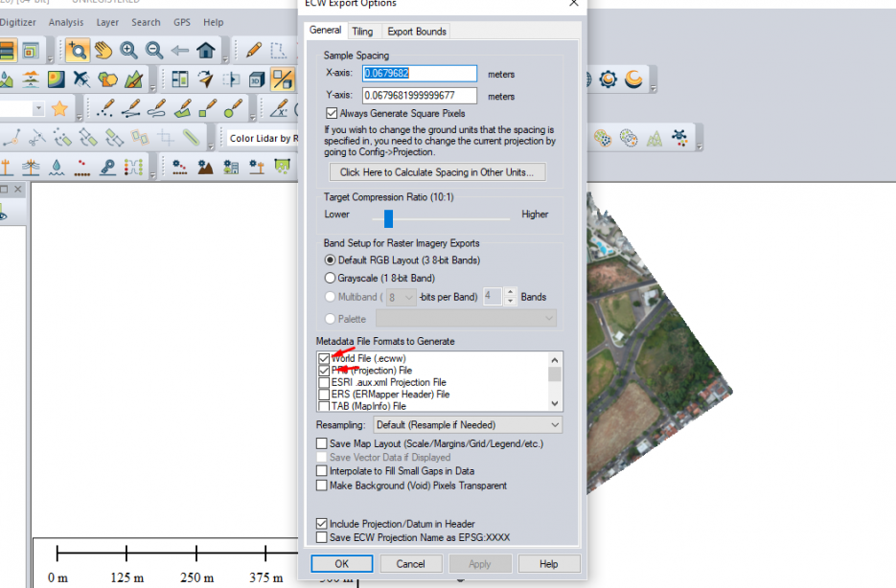
Task: Click the water drop flood simulation icon
Action: pos(57,167)
